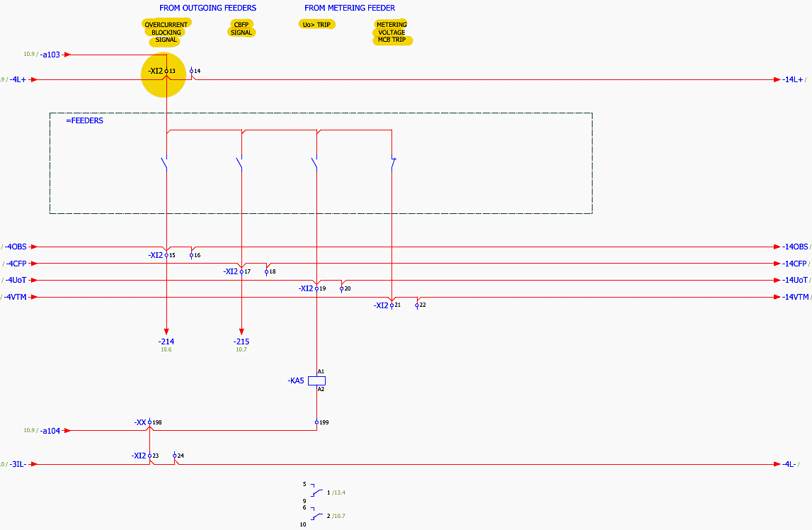Select the -14UoT bus label

(x=795, y=281)
